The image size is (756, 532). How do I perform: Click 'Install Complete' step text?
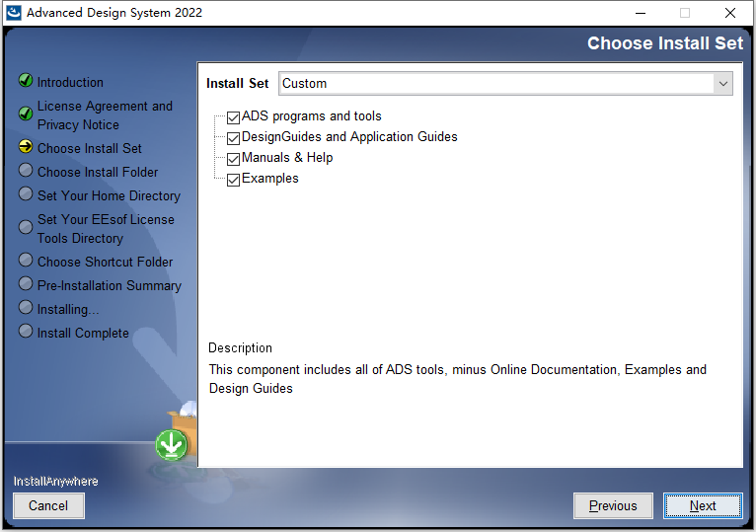[x=84, y=334]
